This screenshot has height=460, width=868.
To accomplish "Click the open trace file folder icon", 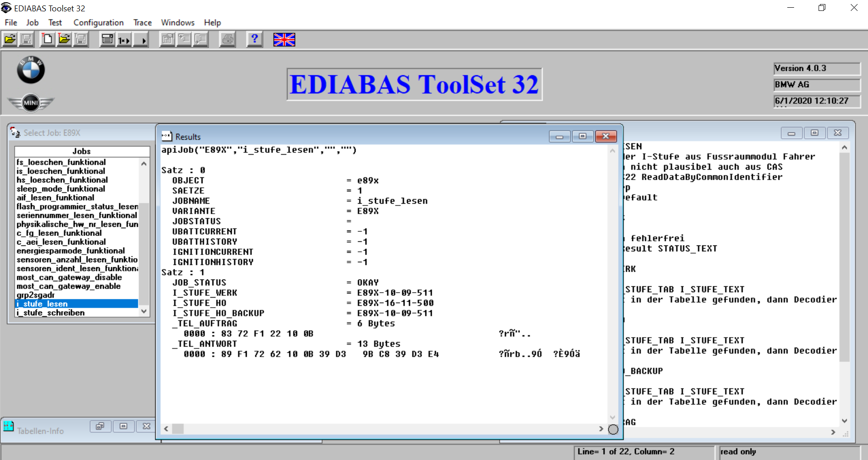I will [x=64, y=39].
